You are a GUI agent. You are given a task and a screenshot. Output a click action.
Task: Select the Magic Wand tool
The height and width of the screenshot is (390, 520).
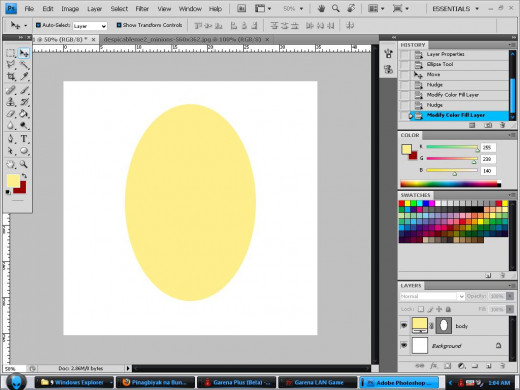click(24, 65)
